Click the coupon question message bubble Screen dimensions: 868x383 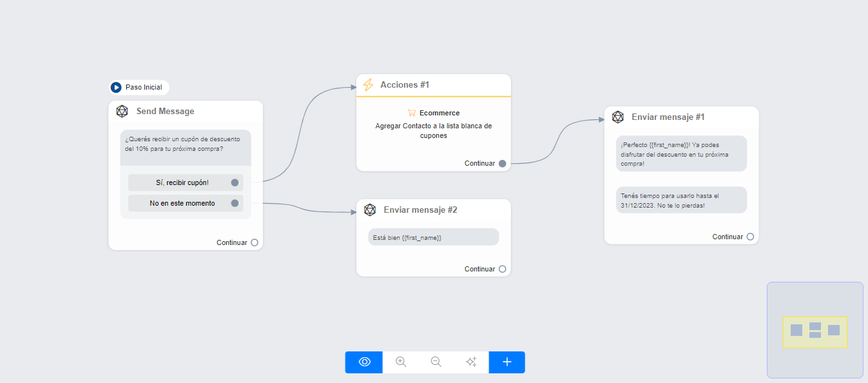point(186,148)
